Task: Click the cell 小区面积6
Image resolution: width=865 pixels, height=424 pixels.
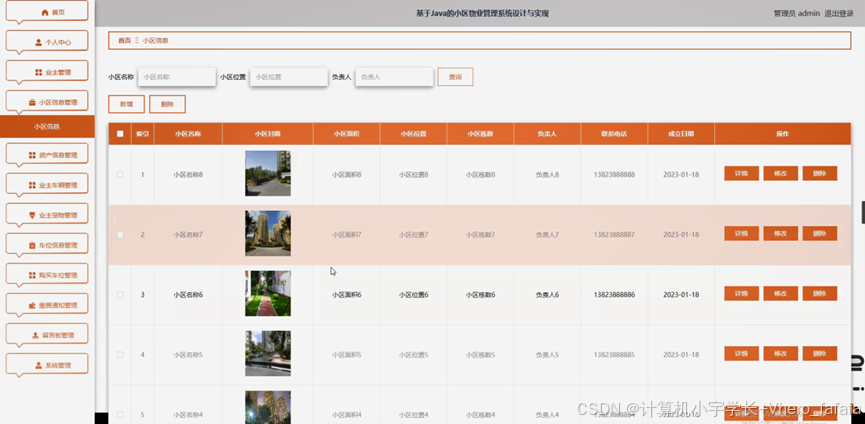Action: (346, 295)
